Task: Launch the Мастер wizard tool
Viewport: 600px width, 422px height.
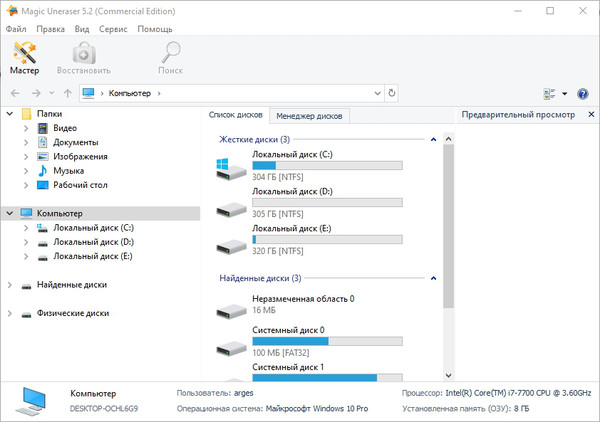Action: click(25, 58)
